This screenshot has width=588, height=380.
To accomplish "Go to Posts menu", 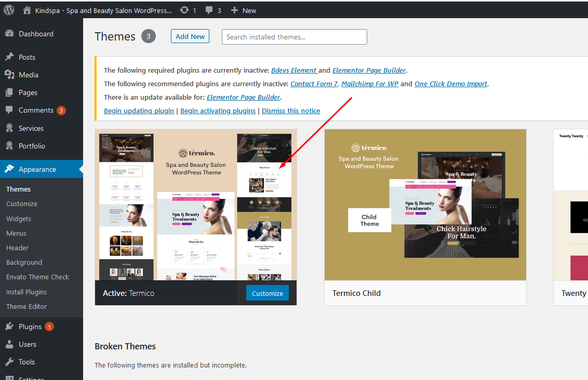I will tap(27, 57).
